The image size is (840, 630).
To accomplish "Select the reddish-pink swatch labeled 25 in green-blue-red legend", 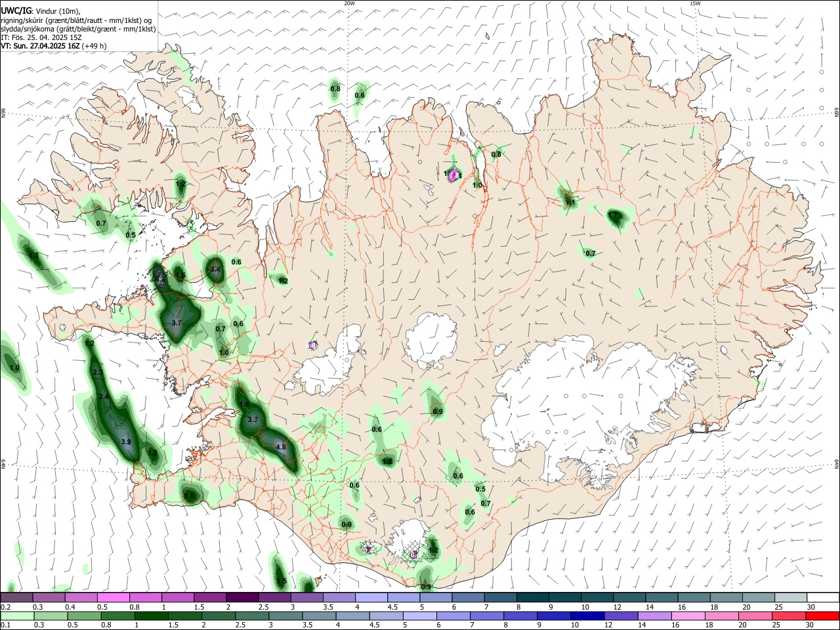I will tap(789, 616).
